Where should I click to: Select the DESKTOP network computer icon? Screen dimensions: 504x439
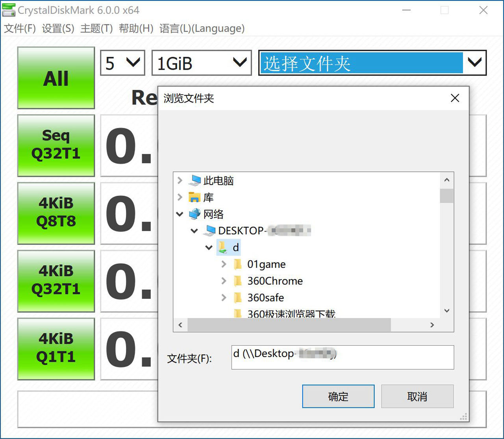coord(209,231)
